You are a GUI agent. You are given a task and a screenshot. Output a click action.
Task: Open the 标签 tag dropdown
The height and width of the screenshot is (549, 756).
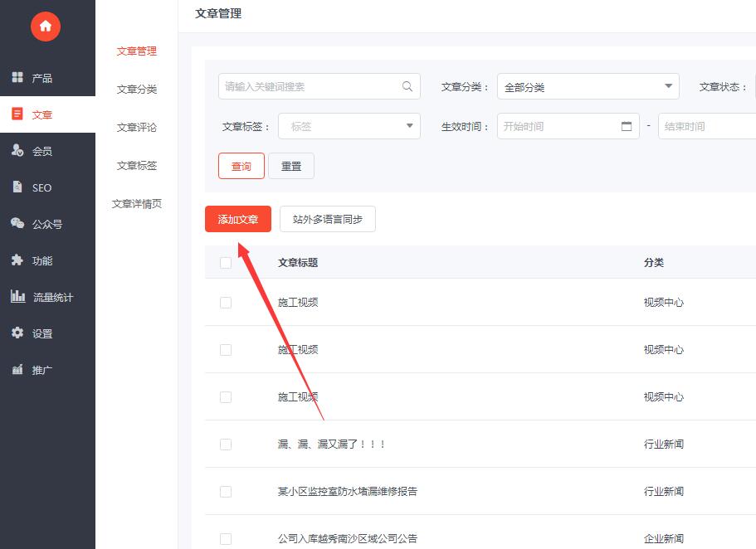coord(349,127)
